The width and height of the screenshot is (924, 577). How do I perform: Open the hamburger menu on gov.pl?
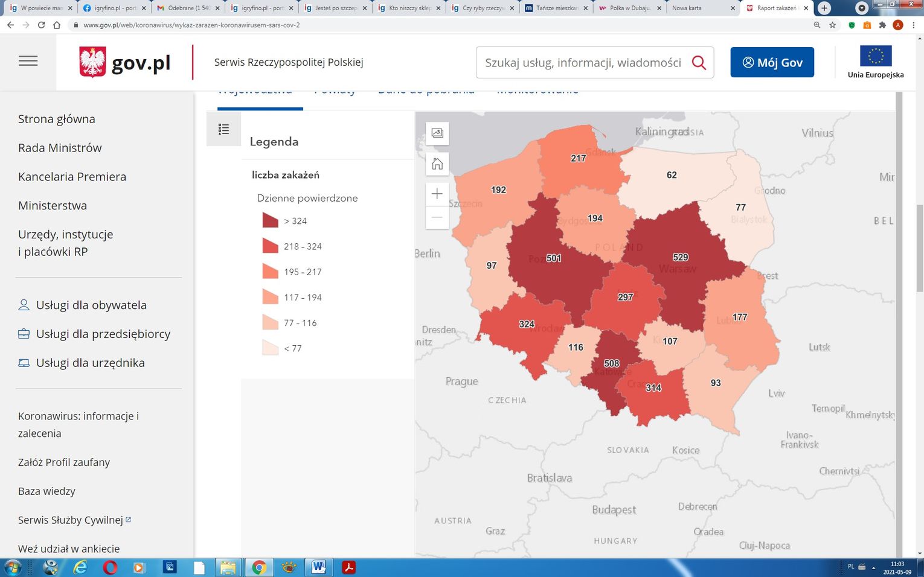28,62
